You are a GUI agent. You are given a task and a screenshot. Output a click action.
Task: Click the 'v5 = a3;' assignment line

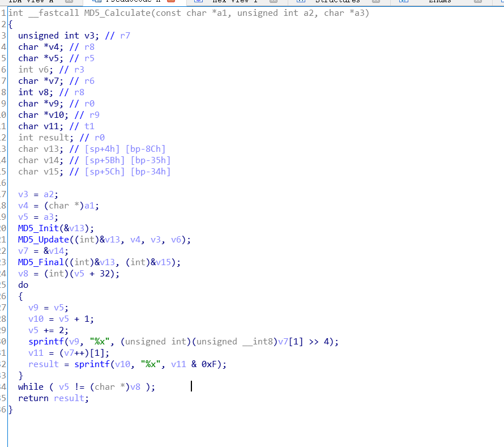tap(39, 217)
